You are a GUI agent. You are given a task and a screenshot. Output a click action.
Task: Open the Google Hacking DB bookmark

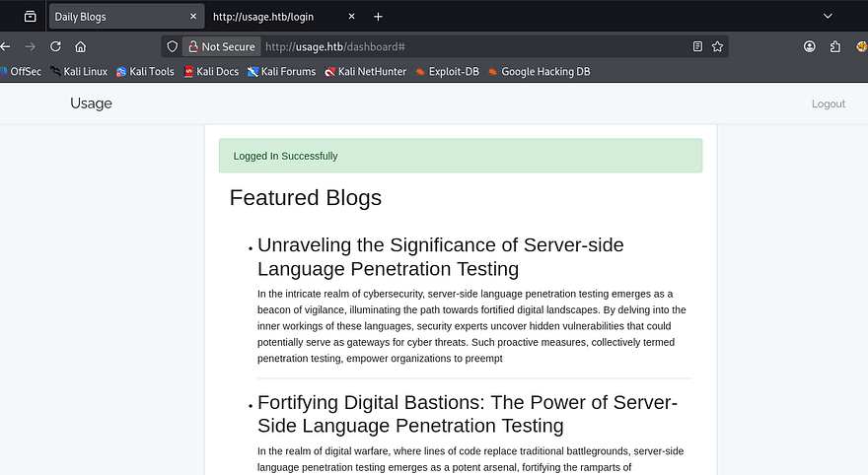545,71
